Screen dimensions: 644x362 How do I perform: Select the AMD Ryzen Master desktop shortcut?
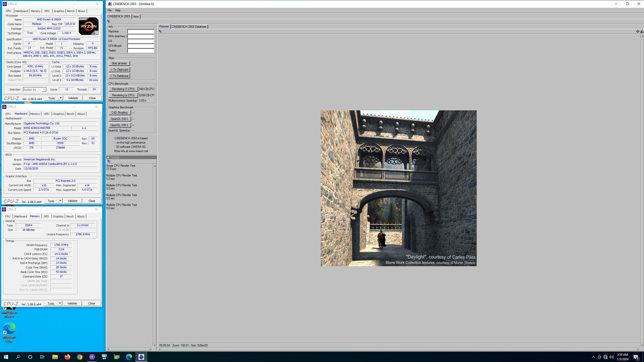click(x=9, y=312)
